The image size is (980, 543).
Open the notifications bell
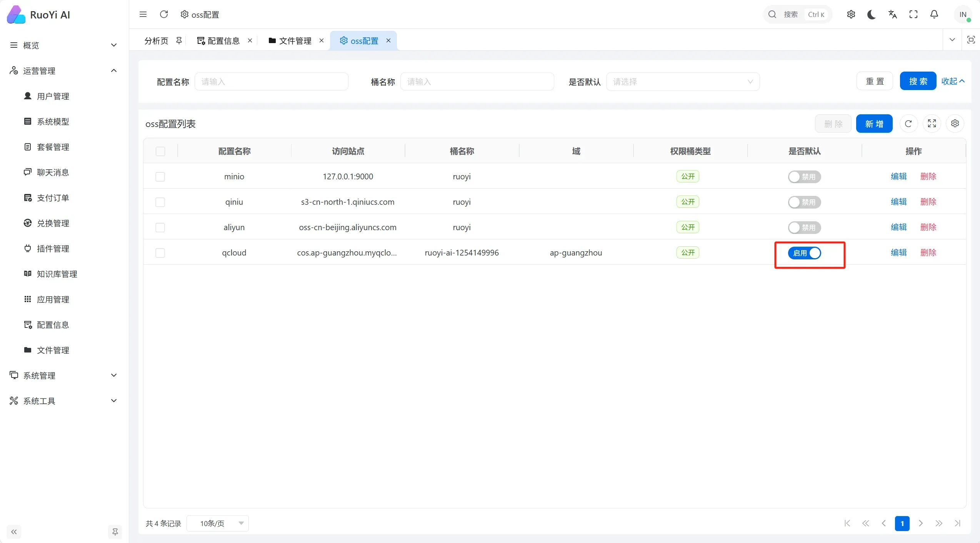[934, 15]
